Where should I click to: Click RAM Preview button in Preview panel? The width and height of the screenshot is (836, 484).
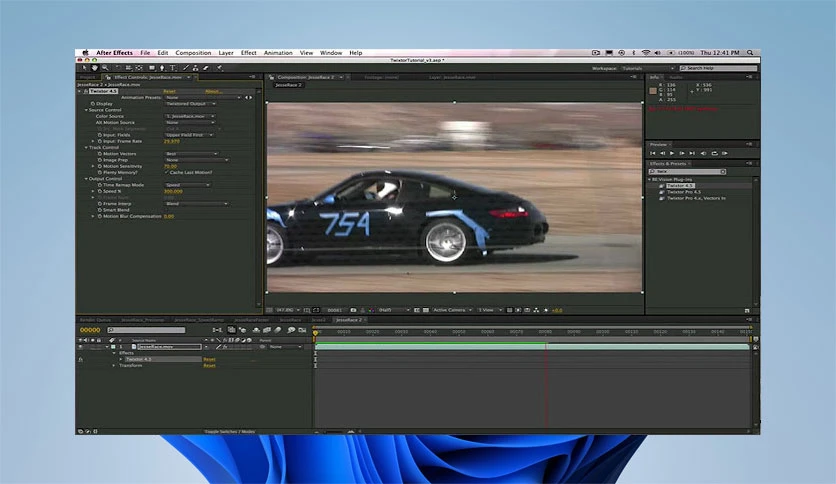click(x=725, y=154)
